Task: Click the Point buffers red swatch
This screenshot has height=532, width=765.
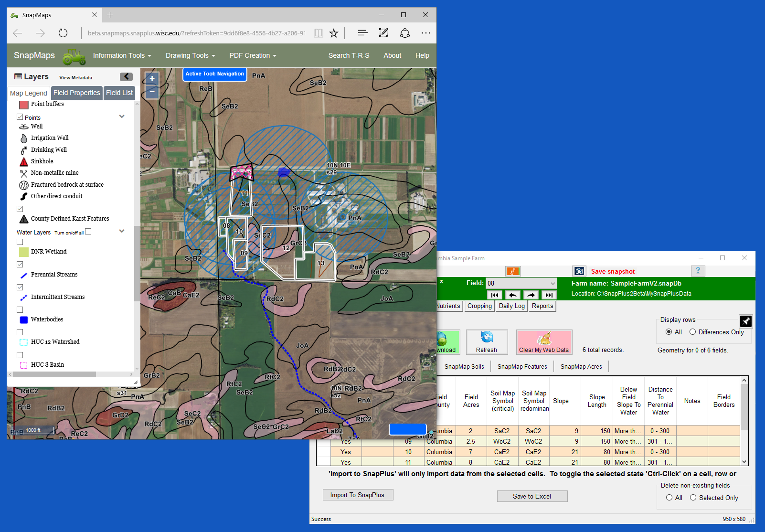Action: coord(24,105)
